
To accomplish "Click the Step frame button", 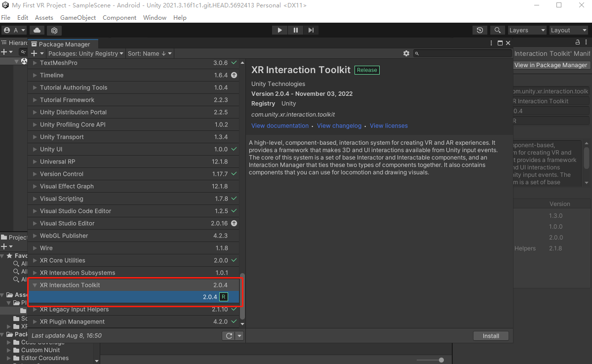I will [311, 30].
